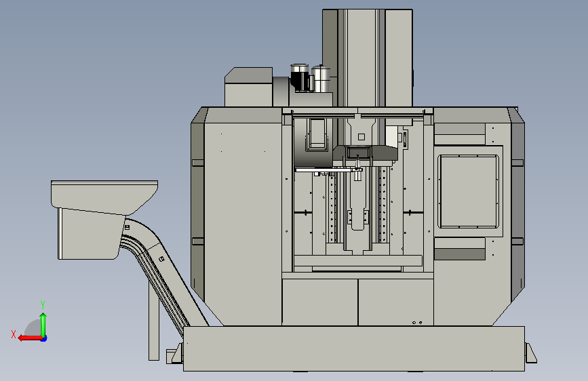Viewport: 588px width, 381px height.
Task: Select the right door viewing window
Action: pos(469,191)
